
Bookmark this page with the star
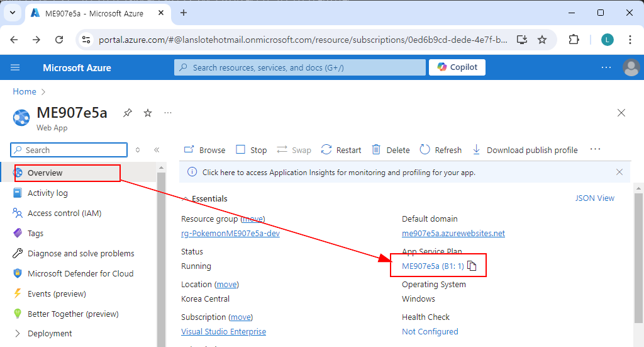(x=542, y=40)
